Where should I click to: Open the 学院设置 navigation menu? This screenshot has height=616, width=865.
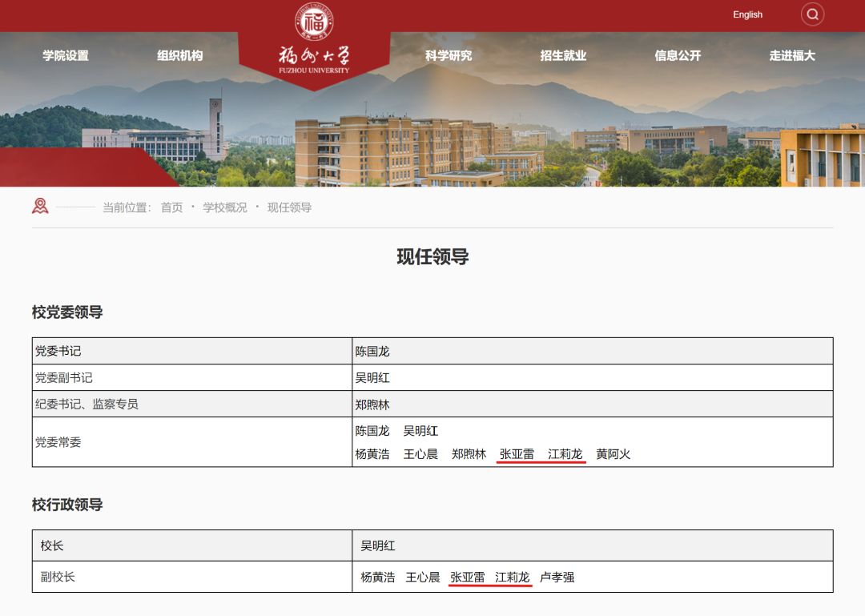click(66, 55)
